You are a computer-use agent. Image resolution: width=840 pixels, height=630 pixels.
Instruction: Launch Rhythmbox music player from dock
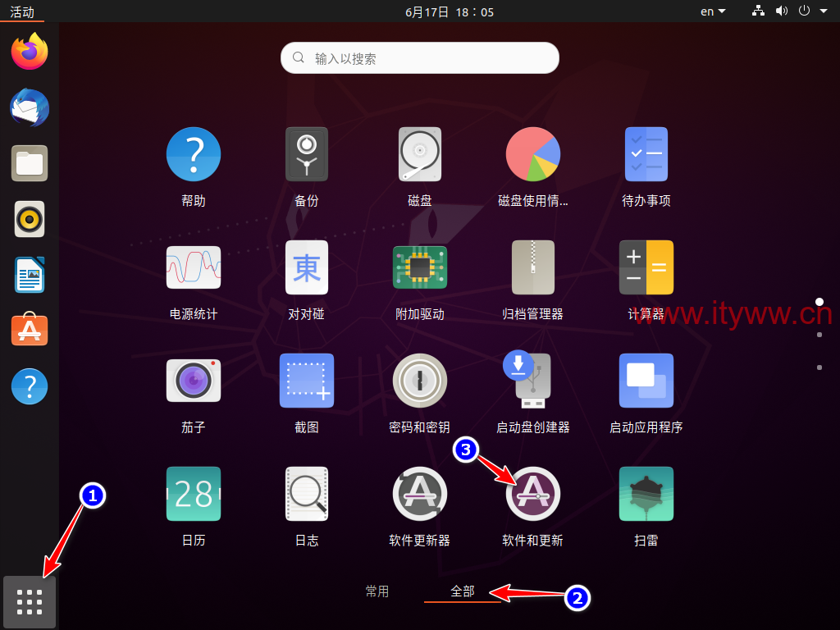click(30, 219)
